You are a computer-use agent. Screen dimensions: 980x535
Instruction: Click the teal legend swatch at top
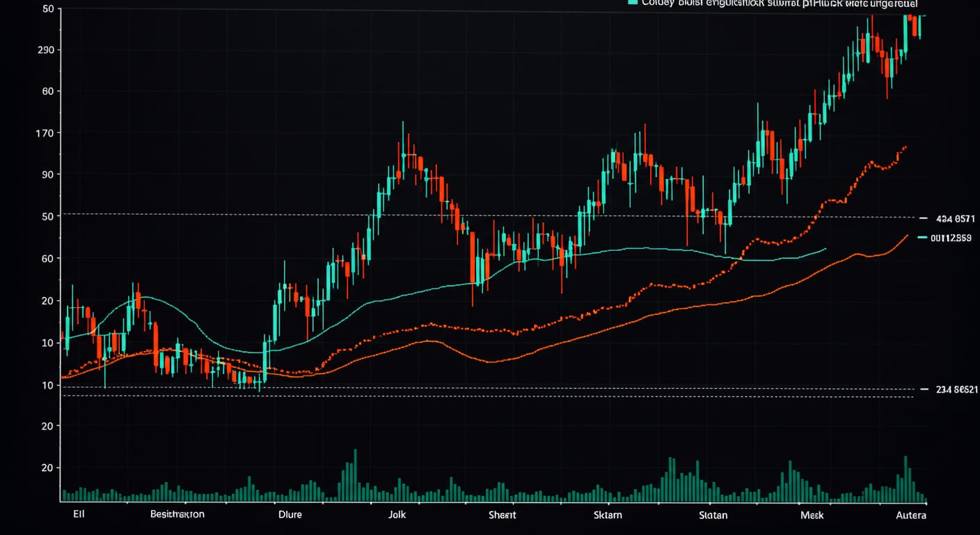632,3
